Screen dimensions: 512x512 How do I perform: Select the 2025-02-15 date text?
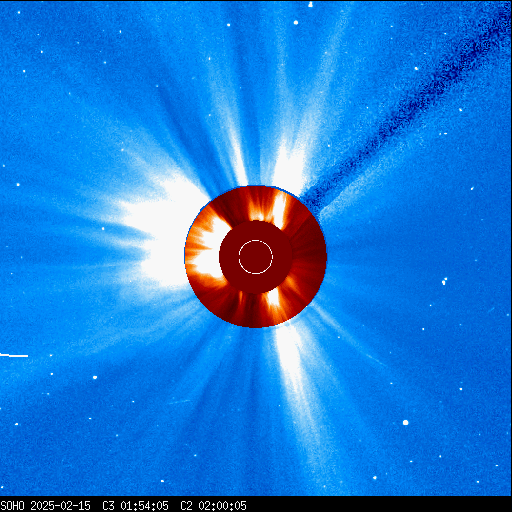60,506
